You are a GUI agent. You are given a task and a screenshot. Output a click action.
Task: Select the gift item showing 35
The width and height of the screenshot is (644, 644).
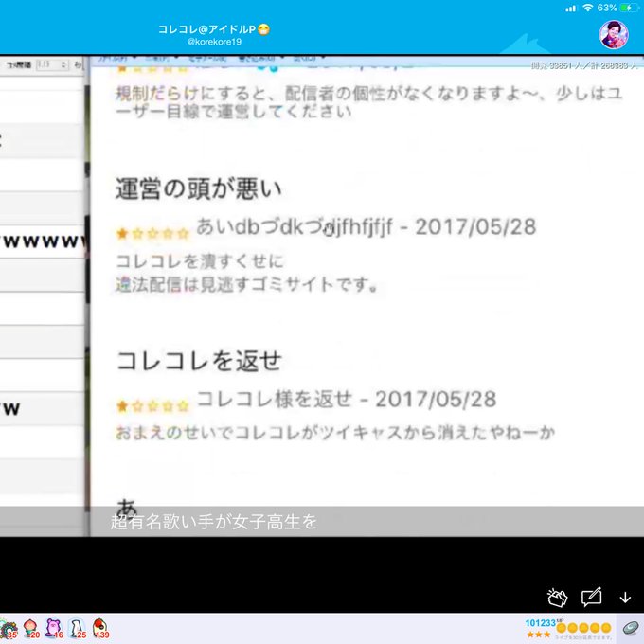(9, 629)
